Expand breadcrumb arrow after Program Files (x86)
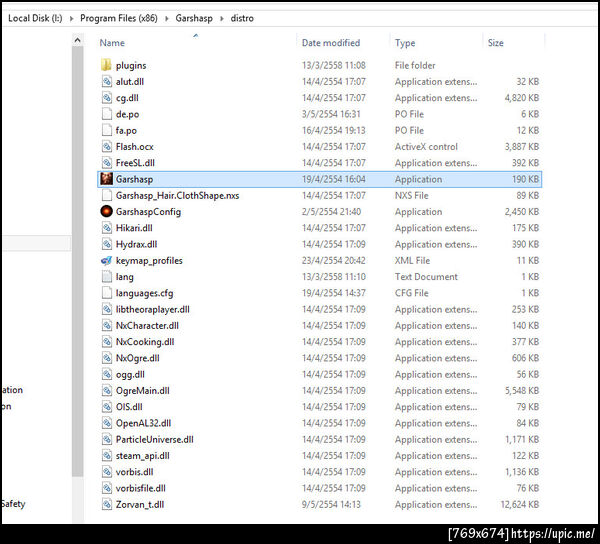 (166, 18)
